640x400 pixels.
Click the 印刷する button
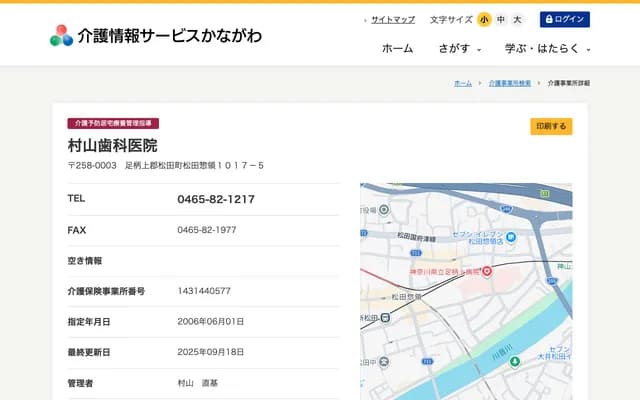click(551, 126)
